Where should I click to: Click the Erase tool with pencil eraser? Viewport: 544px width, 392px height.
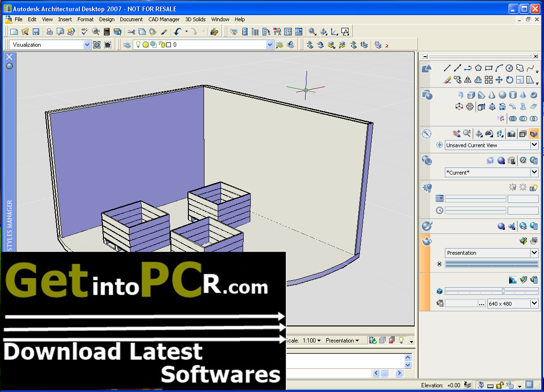click(447, 80)
